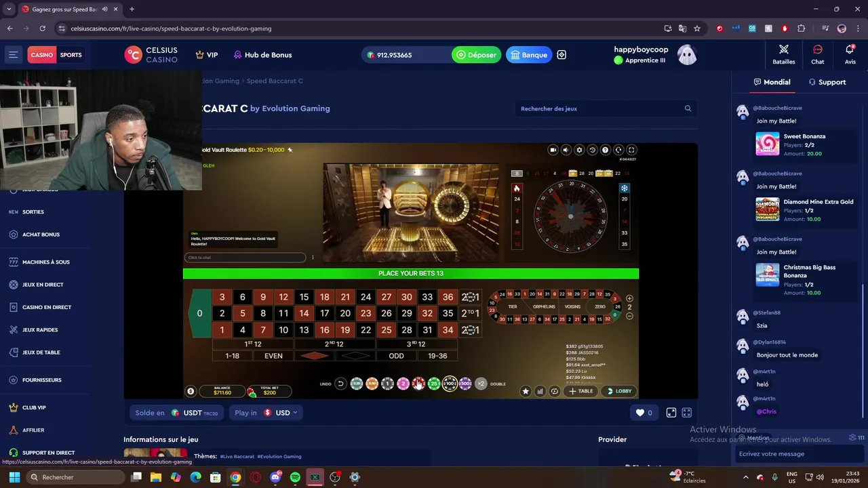This screenshot has width=868, height=488.
Task: Click the search magnifier icon
Action: coord(688,108)
